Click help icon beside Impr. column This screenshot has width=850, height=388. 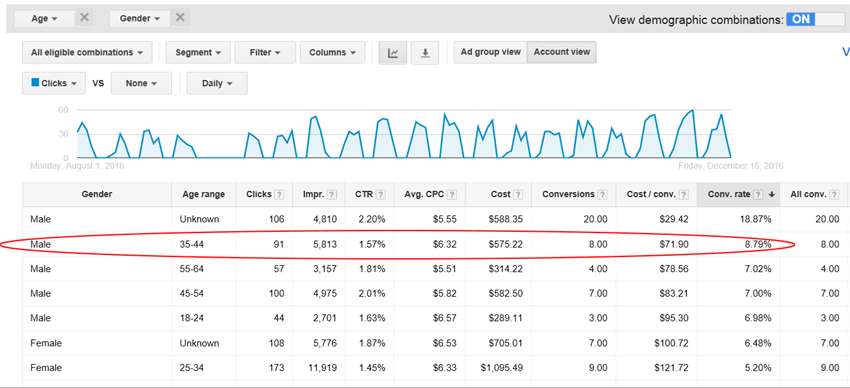point(332,195)
